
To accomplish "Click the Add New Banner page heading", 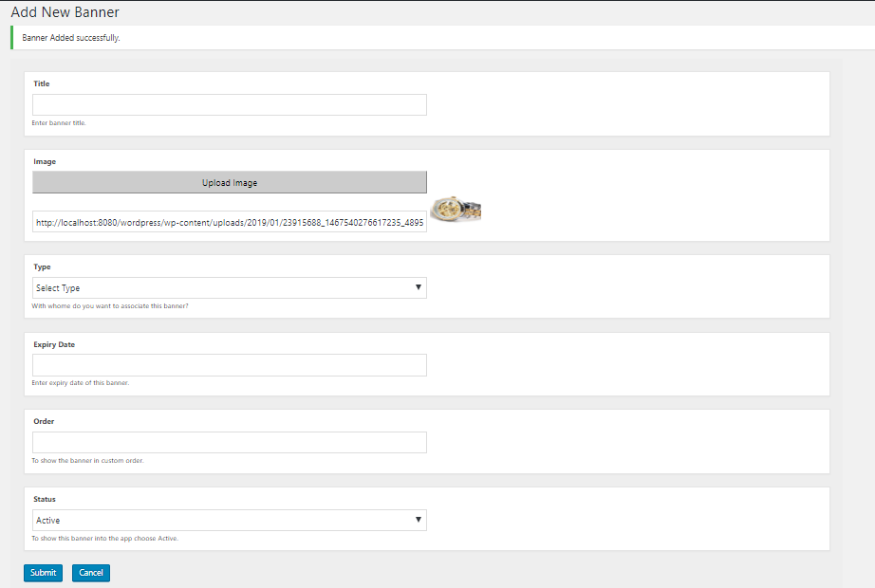I will pos(65,12).
